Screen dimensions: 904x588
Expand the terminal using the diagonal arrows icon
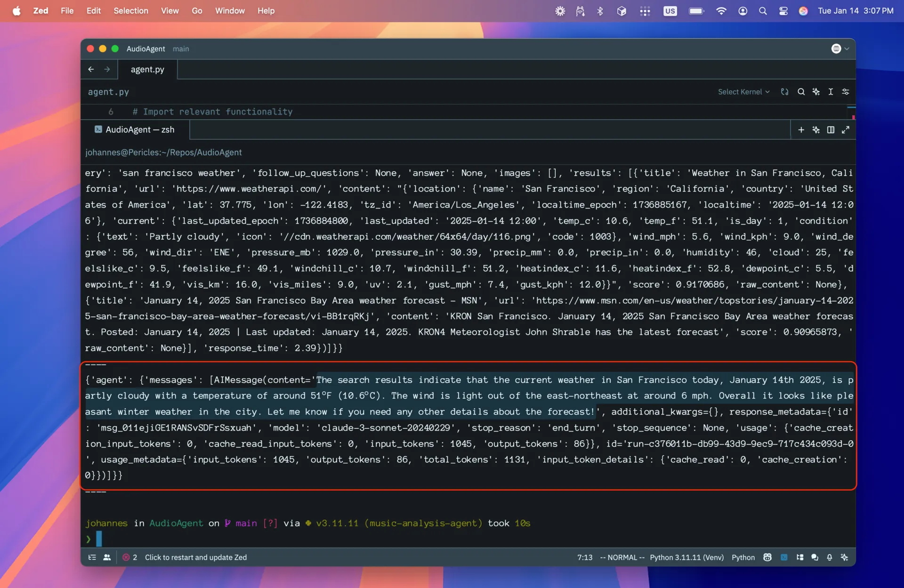(846, 129)
